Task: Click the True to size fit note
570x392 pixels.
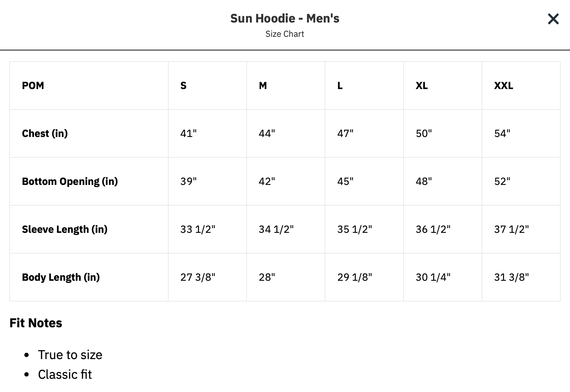Action: click(70, 355)
